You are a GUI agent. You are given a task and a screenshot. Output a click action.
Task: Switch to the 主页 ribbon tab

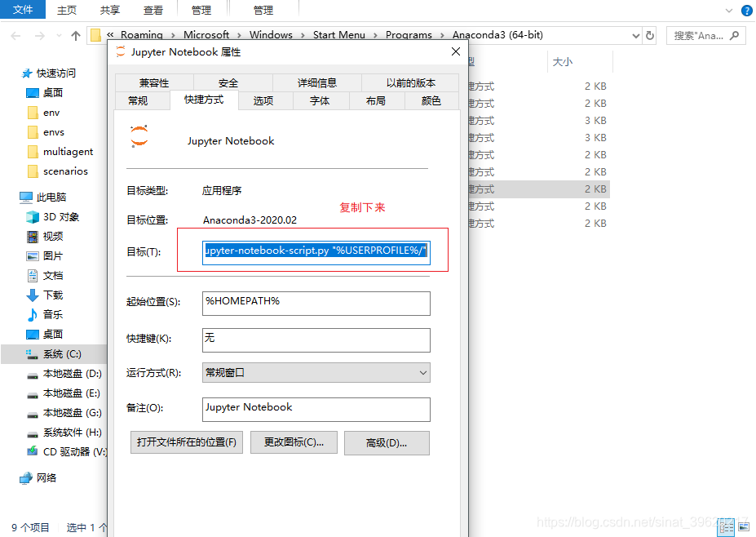point(67,10)
